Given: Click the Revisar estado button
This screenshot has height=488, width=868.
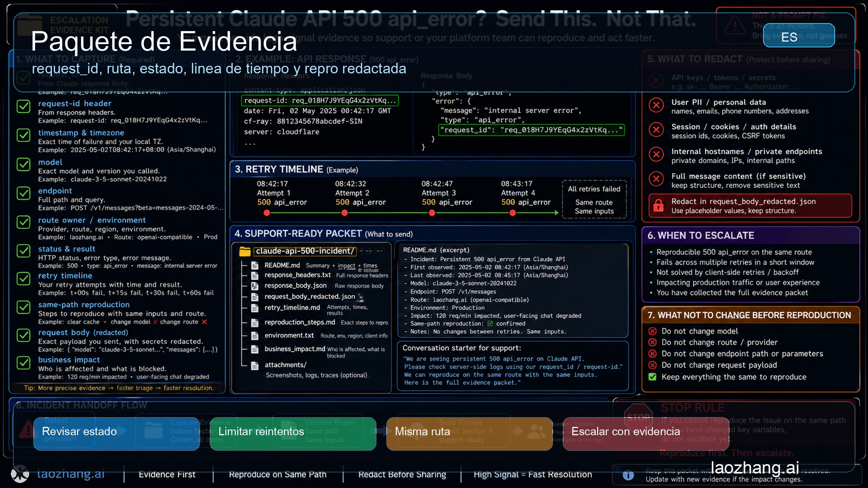Looking at the screenshot, I should [116, 434].
